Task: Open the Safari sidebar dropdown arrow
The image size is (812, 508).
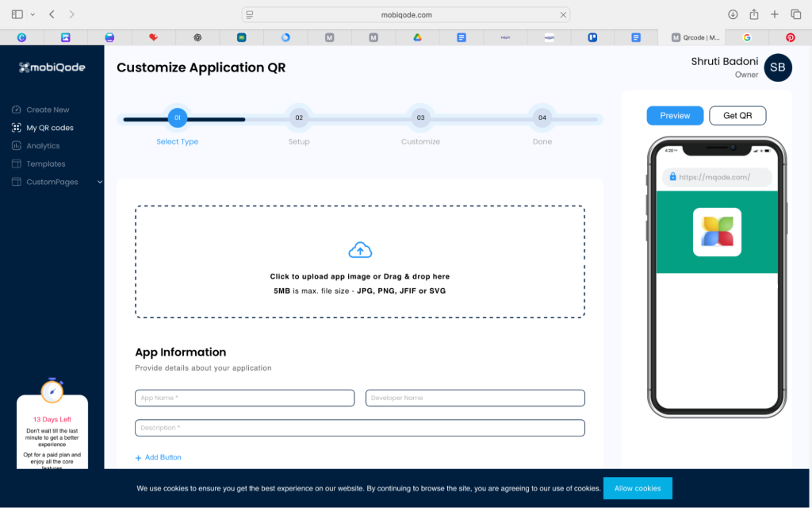Action: click(x=33, y=14)
